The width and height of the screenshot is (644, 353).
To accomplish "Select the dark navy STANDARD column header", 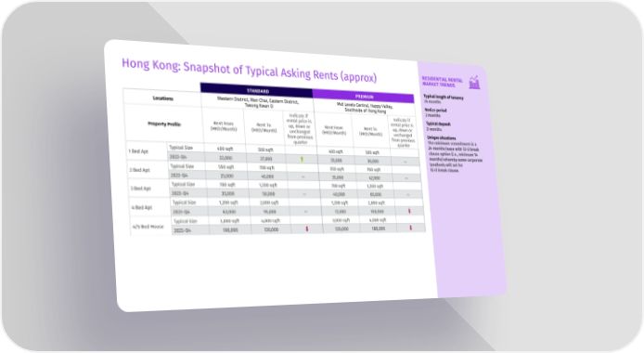I will [x=257, y=90].
